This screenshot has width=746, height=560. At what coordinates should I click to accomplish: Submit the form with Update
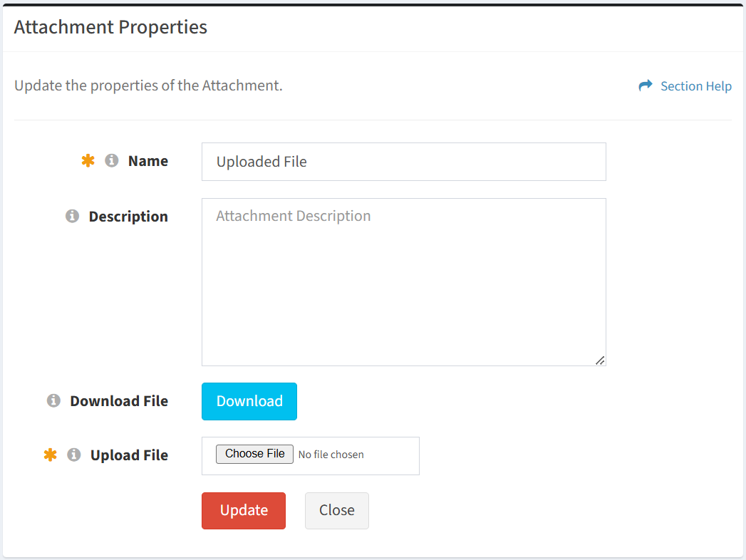(x=244, y=511)
